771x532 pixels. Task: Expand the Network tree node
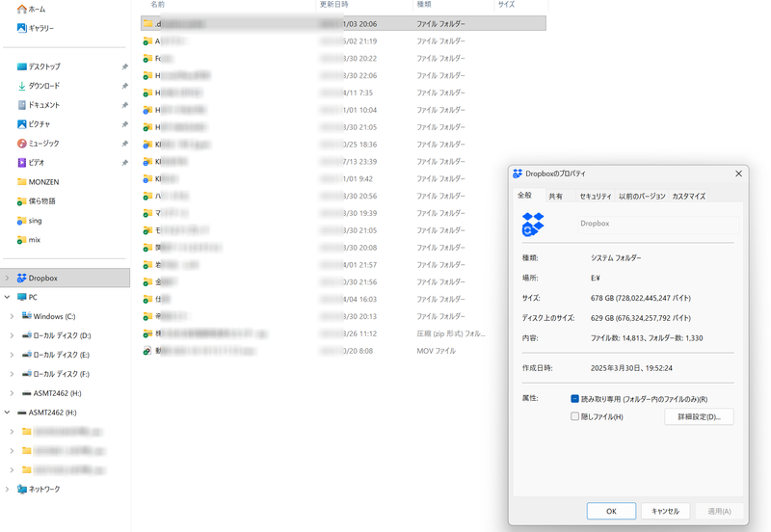coord(7,489)
